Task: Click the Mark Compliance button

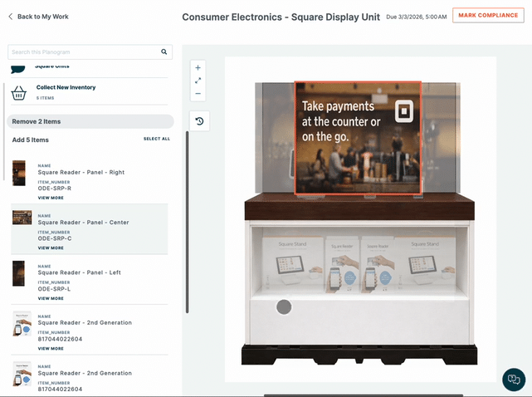Action: [487, 16]
